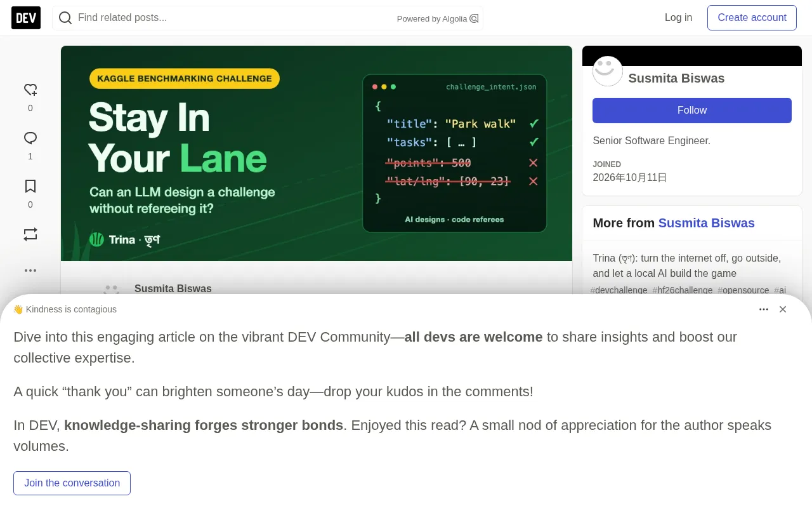Open the Trina local AI game article
This screenshot has width=812, height=508.
point(687,266)
